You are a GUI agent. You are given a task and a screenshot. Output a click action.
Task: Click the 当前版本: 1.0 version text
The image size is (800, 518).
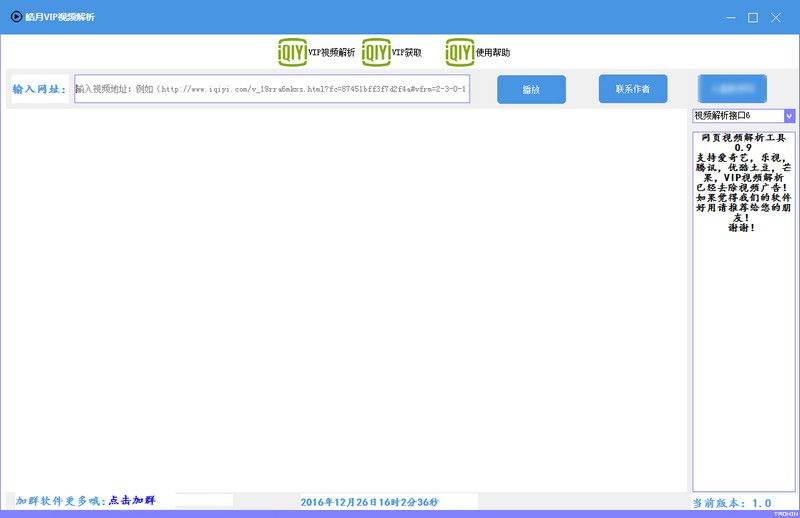[732, 503]
